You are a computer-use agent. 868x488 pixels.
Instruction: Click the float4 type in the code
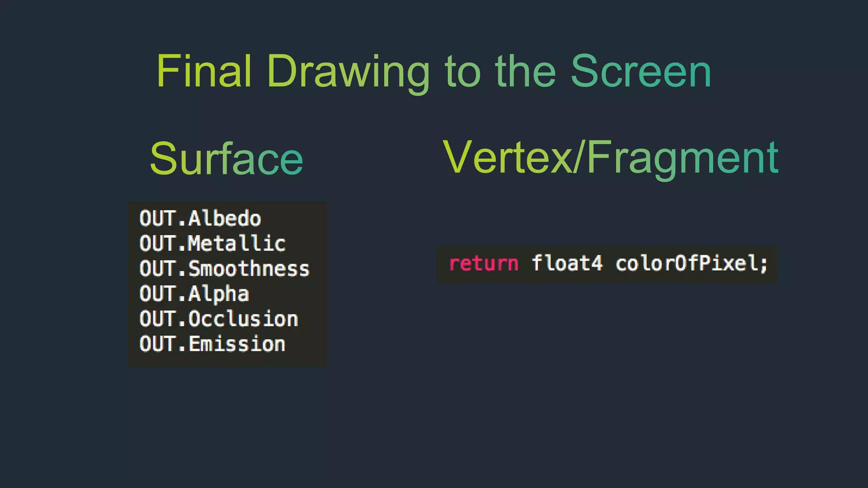pyautogui.click(x=567, y=263)
